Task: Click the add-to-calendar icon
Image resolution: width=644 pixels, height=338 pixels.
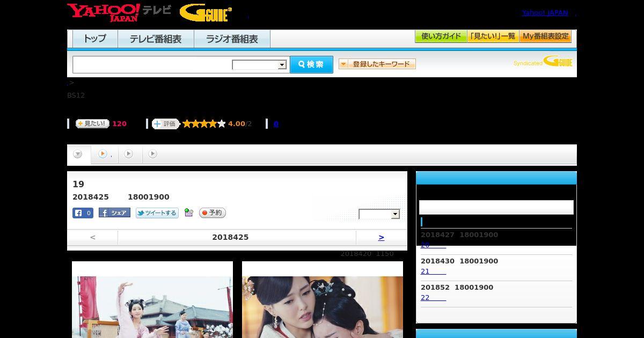Action: (x=188, y=212)
